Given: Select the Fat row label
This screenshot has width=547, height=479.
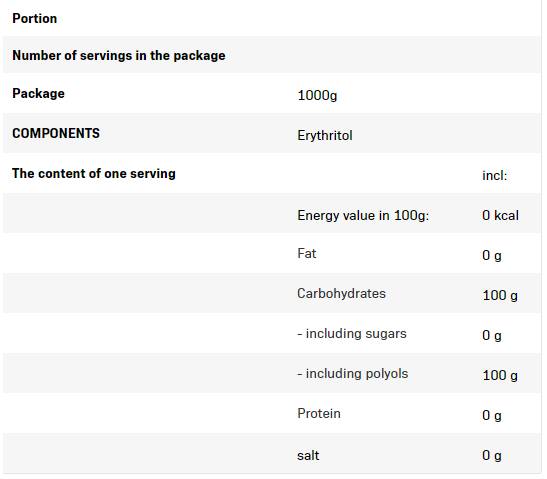Looking at the screenshot, I should coord(307,253).
